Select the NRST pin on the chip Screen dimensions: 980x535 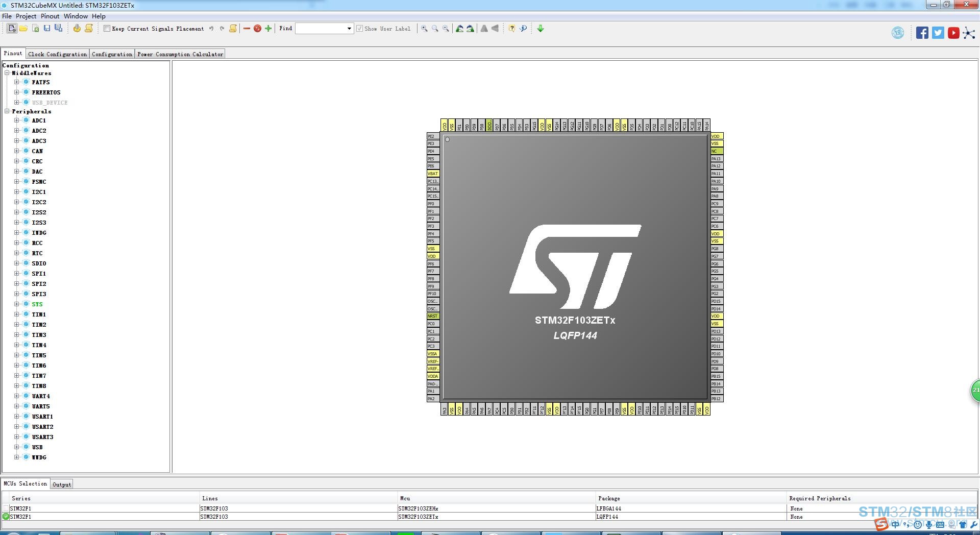tap(433, 317)
